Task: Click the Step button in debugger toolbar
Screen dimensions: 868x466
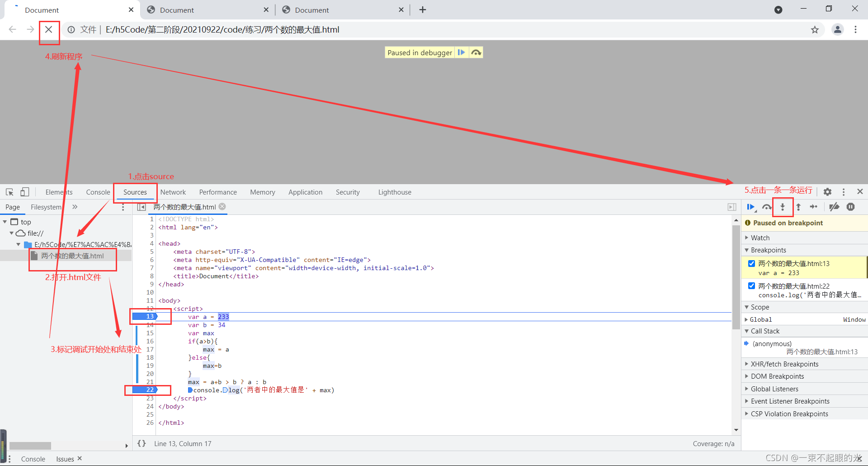Action: 814,207
